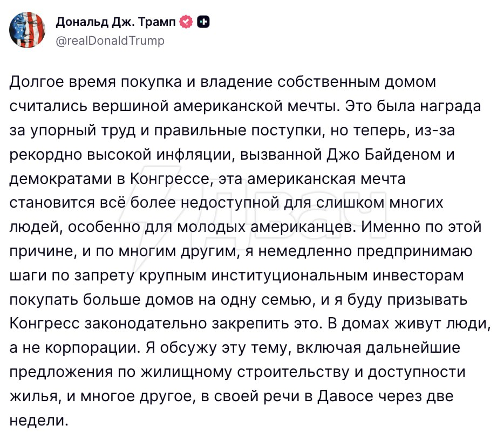The height and width of the screenshot is (439, 504).
Task: Click the @realDonaldTrump handle
Action: [x=110, y=40]
